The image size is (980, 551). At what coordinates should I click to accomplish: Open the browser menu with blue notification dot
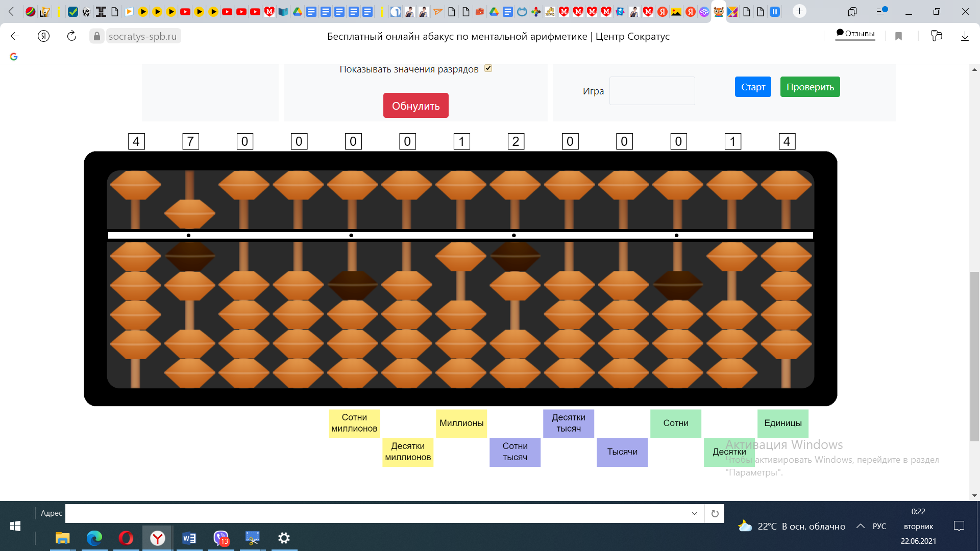click(881, 11)
